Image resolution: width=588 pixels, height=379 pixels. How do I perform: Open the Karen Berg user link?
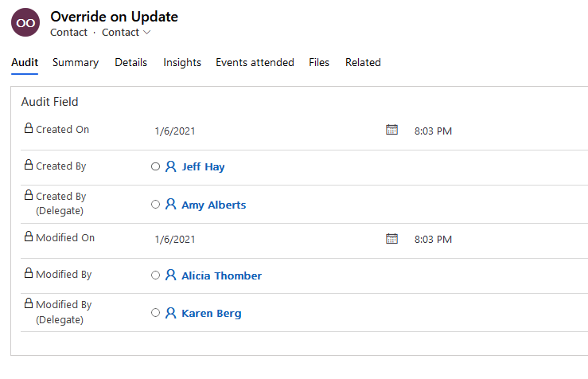211,313
